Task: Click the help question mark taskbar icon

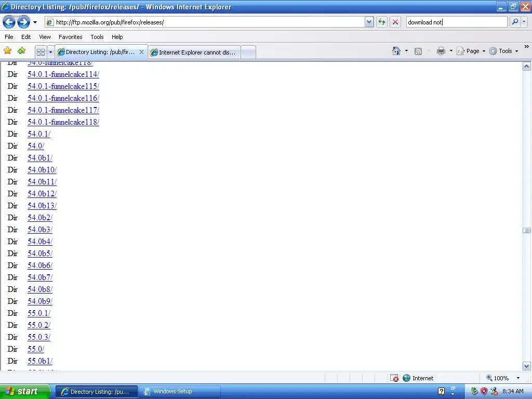Action: pyautogui.click(x=441, y=392)
